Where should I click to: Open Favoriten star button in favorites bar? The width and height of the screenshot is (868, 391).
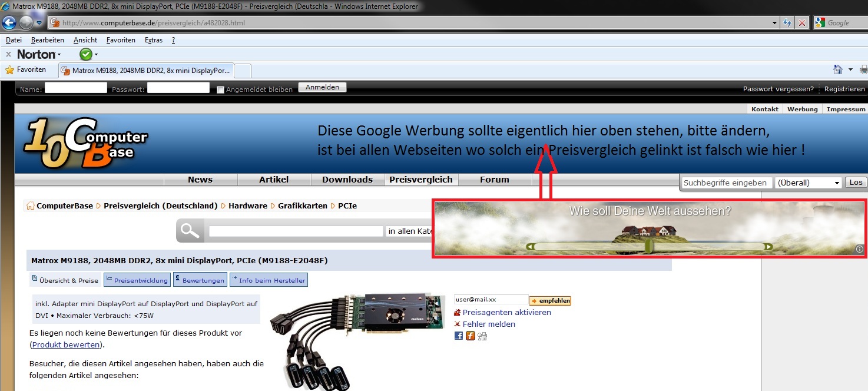tap(25, 69)
